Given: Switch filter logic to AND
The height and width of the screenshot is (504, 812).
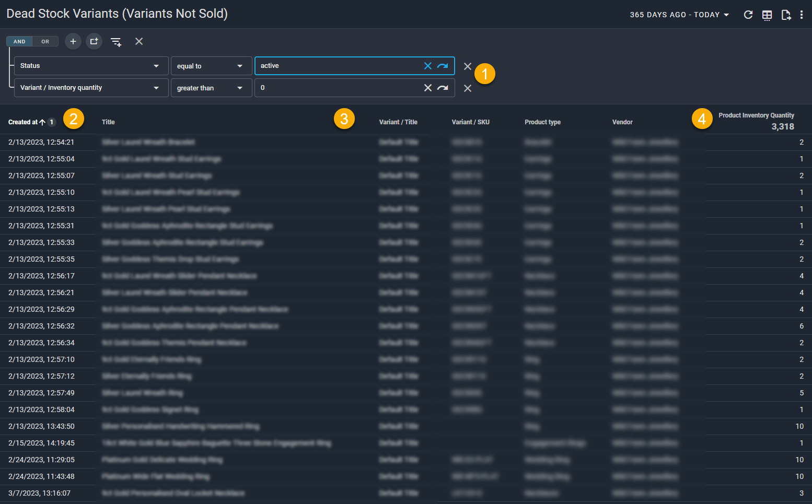Looking at the screenshot, I should coord(19,41).
